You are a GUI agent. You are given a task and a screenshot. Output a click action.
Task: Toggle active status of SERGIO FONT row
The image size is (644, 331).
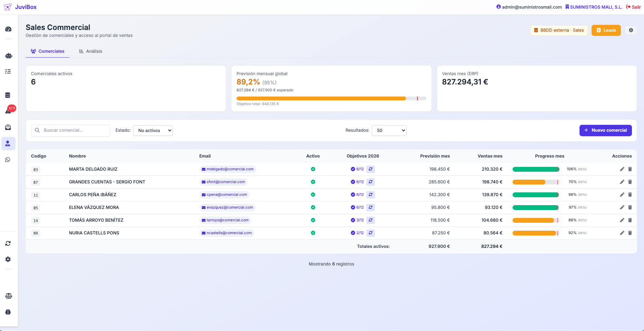(313, 182)
